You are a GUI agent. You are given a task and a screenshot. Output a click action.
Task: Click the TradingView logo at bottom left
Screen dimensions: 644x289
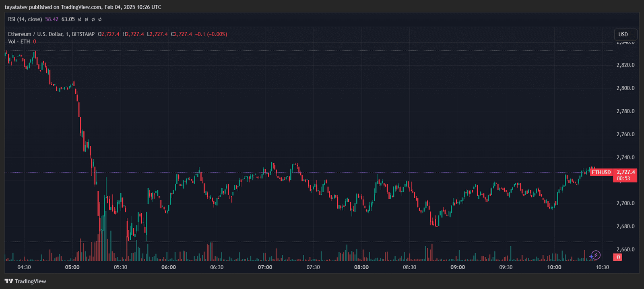[x=25, y=281]
